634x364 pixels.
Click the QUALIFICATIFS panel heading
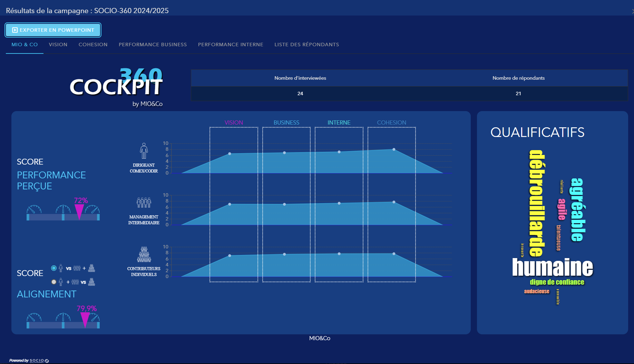[537, 132]
